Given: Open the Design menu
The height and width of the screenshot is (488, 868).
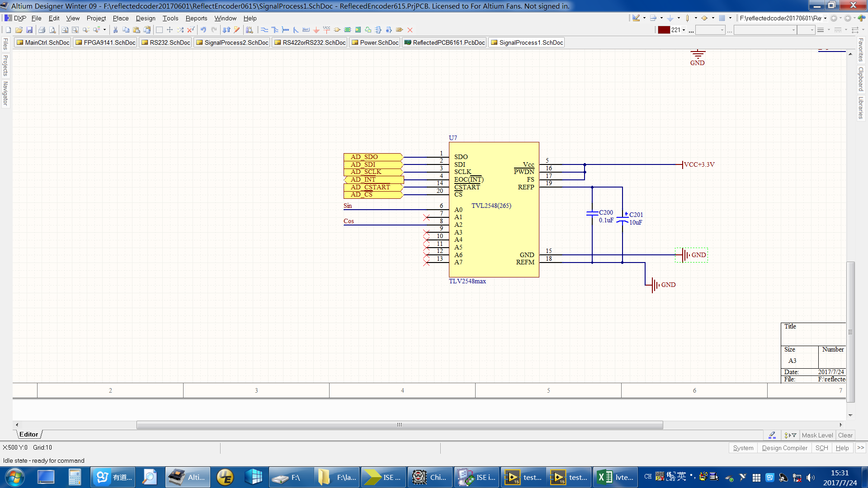Looking at the screenshot, I should pyautogui.click(x=145, y=18).
